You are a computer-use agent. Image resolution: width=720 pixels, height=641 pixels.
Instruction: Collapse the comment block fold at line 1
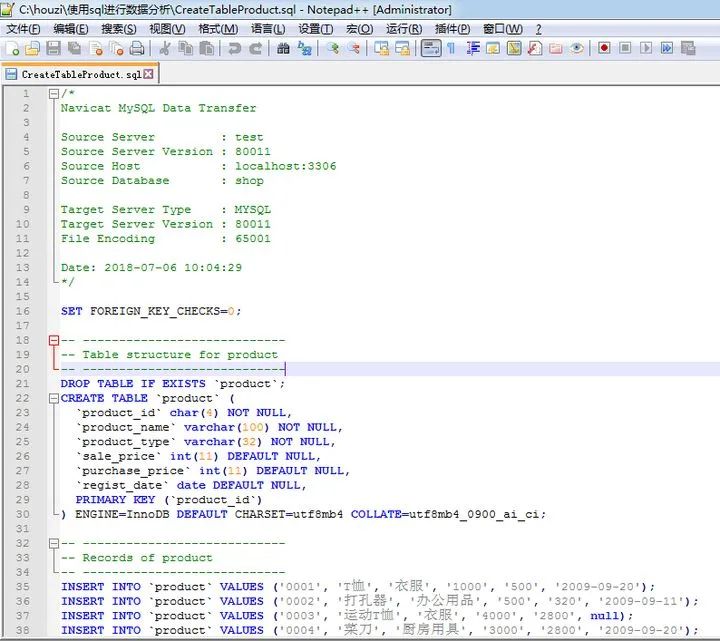[x=54, y=94]
